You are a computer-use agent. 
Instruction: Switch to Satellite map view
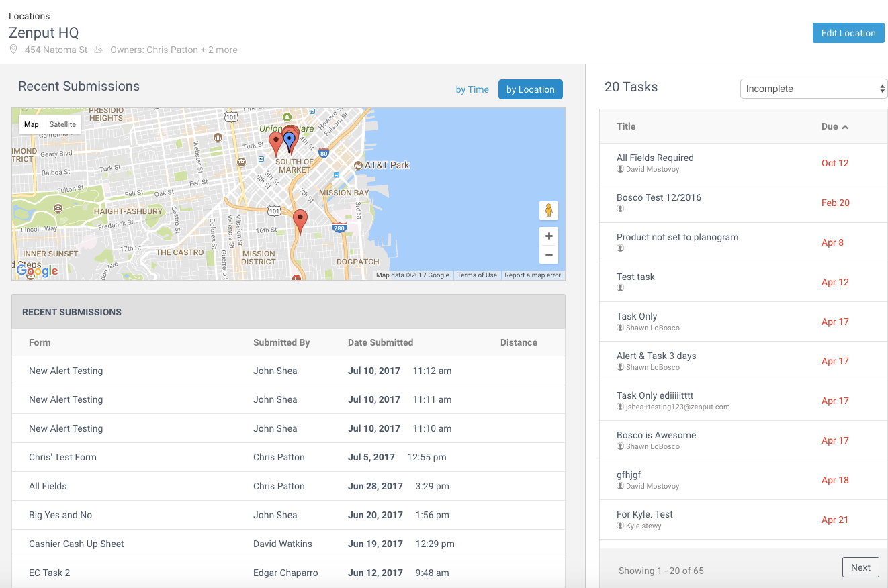pos(62,124)
